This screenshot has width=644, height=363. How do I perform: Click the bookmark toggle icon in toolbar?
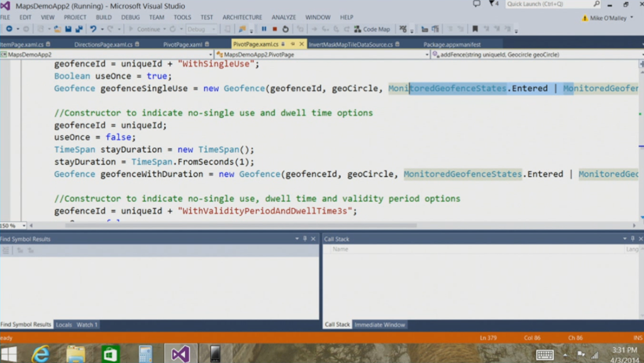(475, 29)
